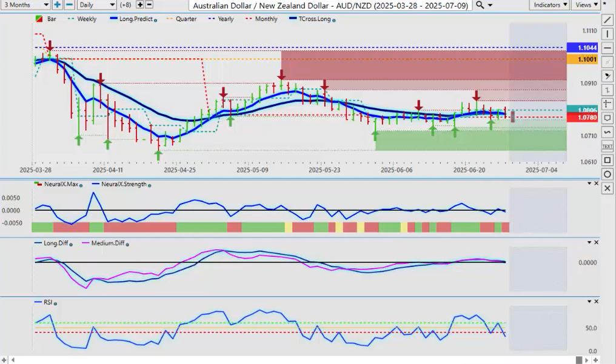Viewport: 616px width, 364px height.
Task: Open the Indicators menu
Action: tap(549, 5)
